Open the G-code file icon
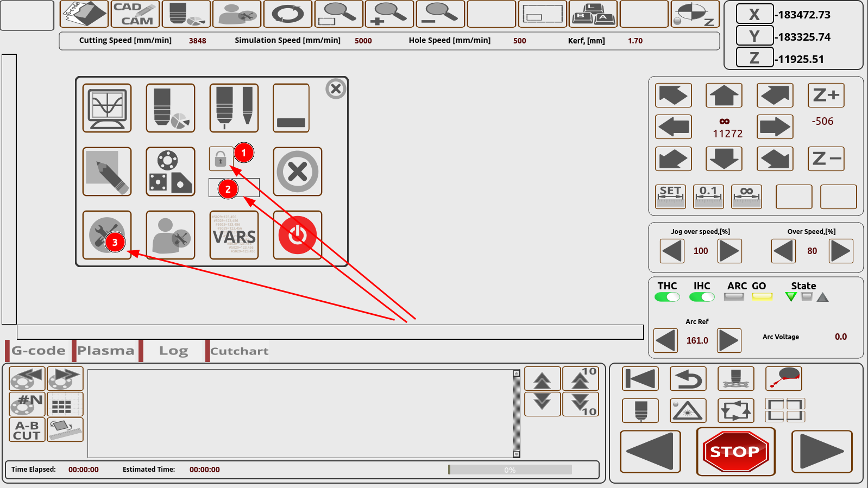 pyautogui.click(x=84, y=14)
